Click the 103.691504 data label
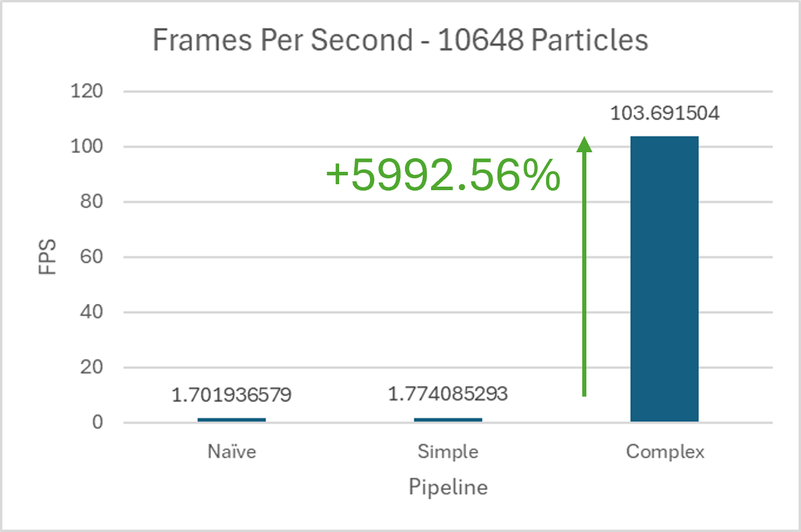This screenshot has height=532, width=801. tap(665, 113)
